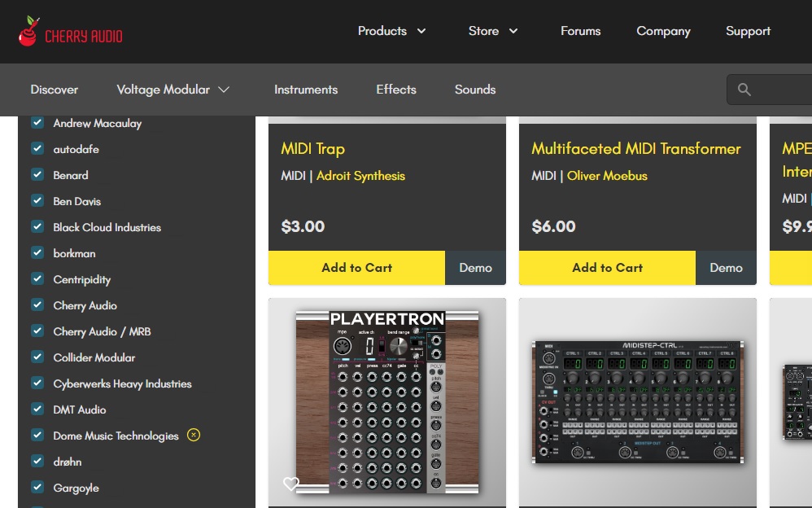Image resolution: width=812 pixels, height=508 pixels.
Task: Open Oliver Moebus developer link
Action: (607, 176)
